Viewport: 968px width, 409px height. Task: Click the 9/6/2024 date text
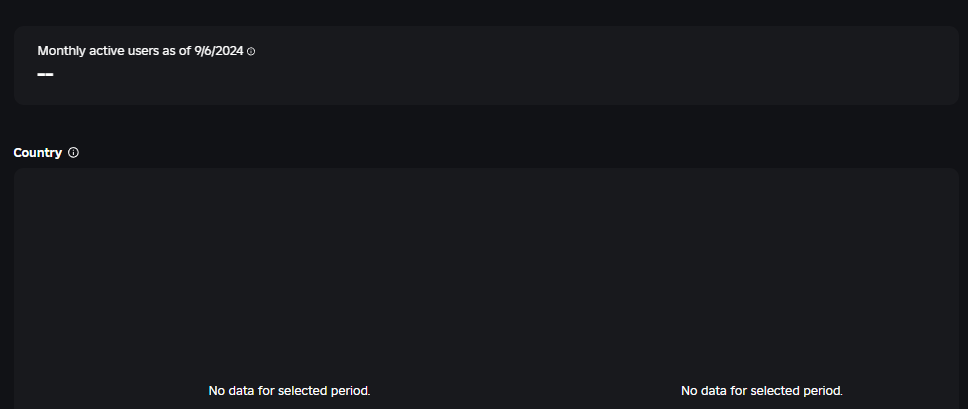coord(218,50)
